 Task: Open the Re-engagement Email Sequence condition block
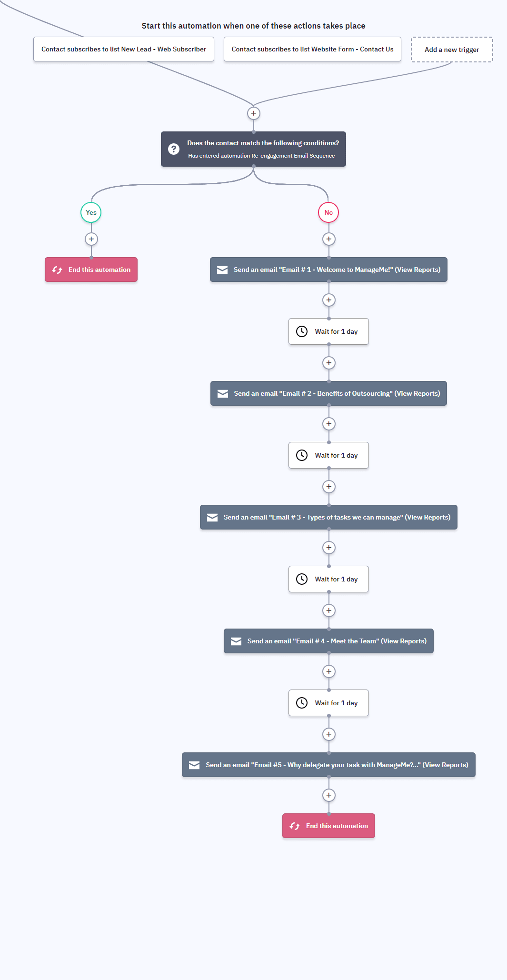point(253,149)
